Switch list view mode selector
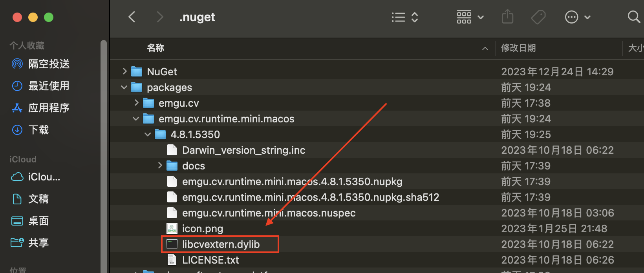644x273 pixels. [x=405, y=17]
